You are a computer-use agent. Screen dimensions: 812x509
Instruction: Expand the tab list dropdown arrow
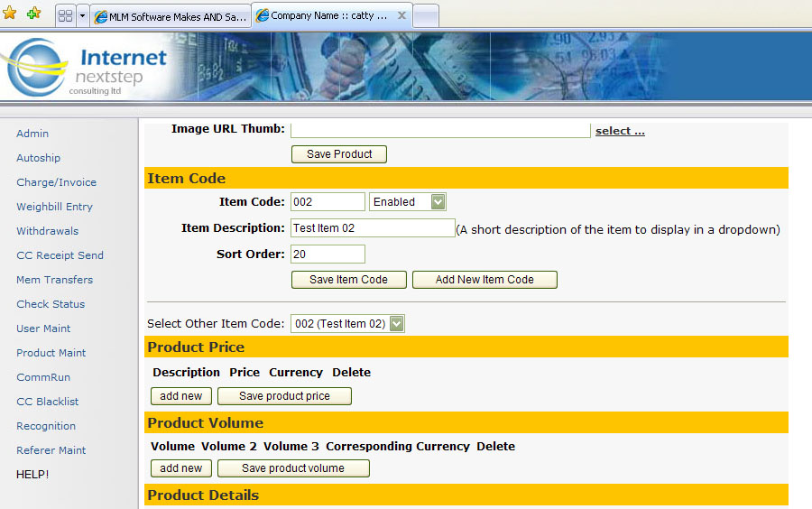pyautogui.click(x=82, y=16)
